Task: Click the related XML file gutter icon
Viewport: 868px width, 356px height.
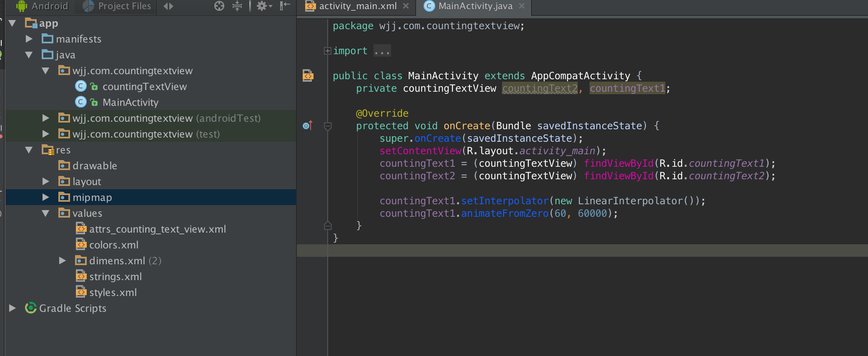Action: 308,75
